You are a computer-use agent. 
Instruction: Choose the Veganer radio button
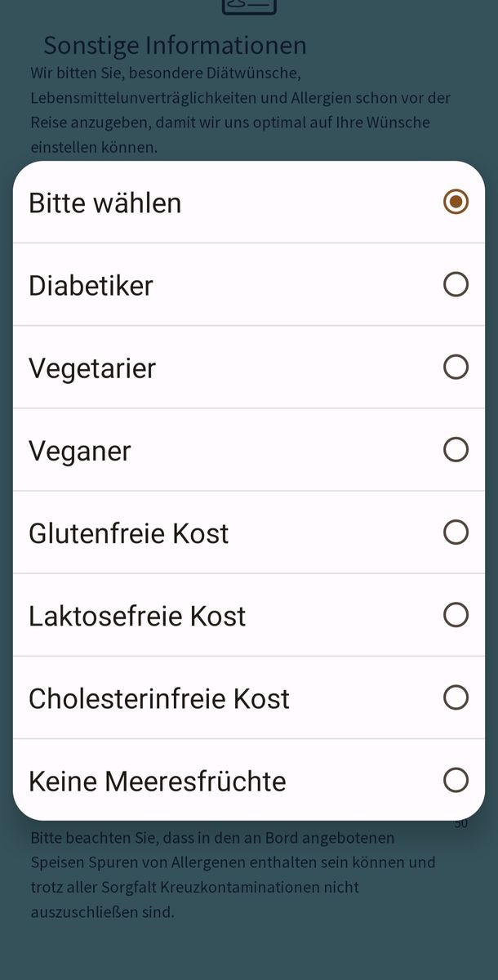pyautogui.click(x=456, y=449)
